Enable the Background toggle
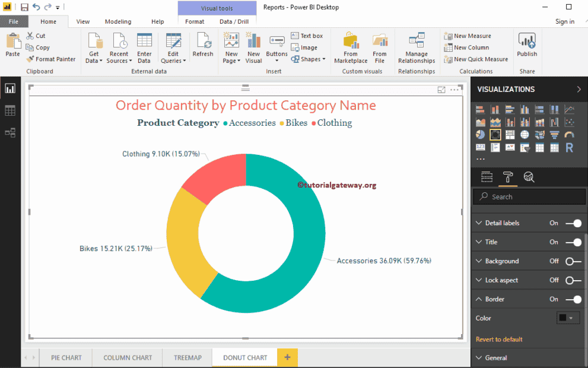The image size is (588, 368). 570,261
